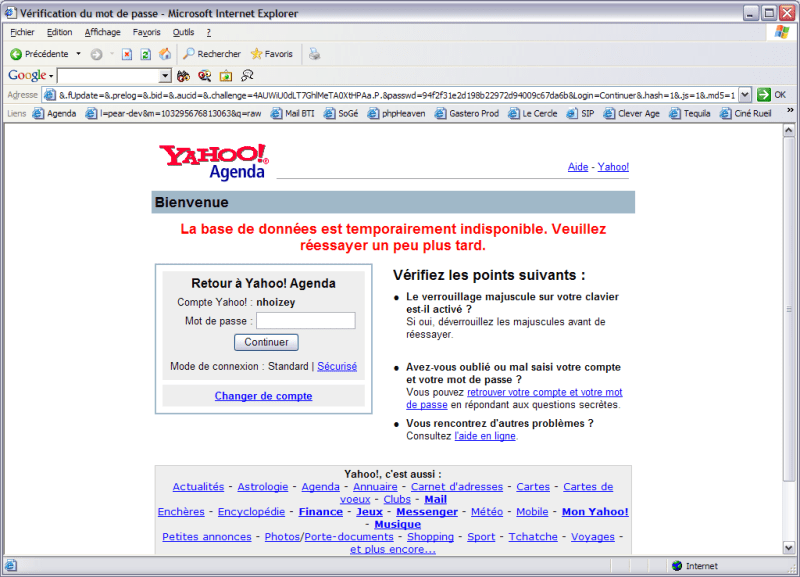Refresh the page with the green arrows icon
Viewport: 800px width, 577px height.
pyautogui.click(x=145, y=54)
